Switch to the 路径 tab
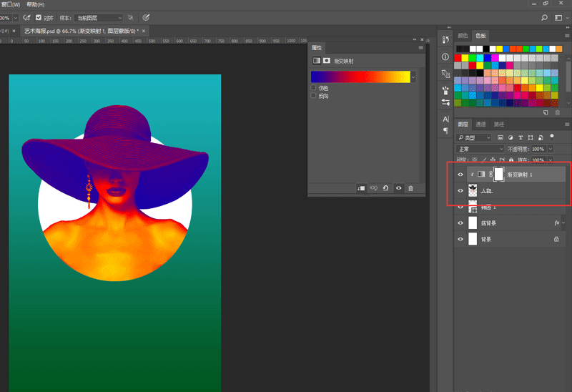 coord(498,124)
